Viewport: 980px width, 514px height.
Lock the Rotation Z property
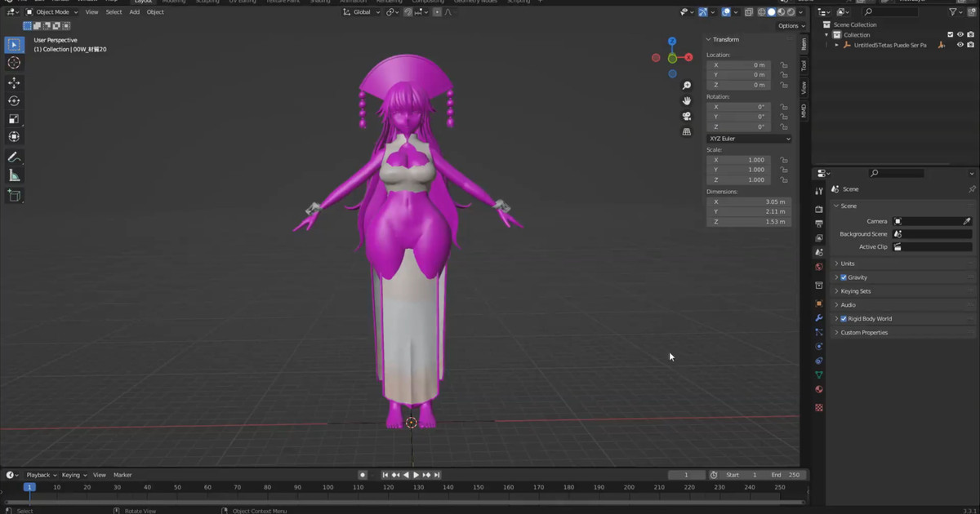783,127
